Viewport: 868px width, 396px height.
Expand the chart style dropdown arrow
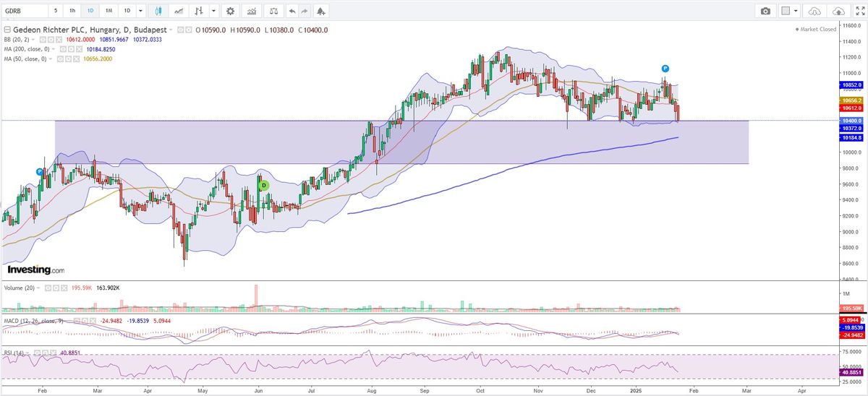(x=213, y=11)
